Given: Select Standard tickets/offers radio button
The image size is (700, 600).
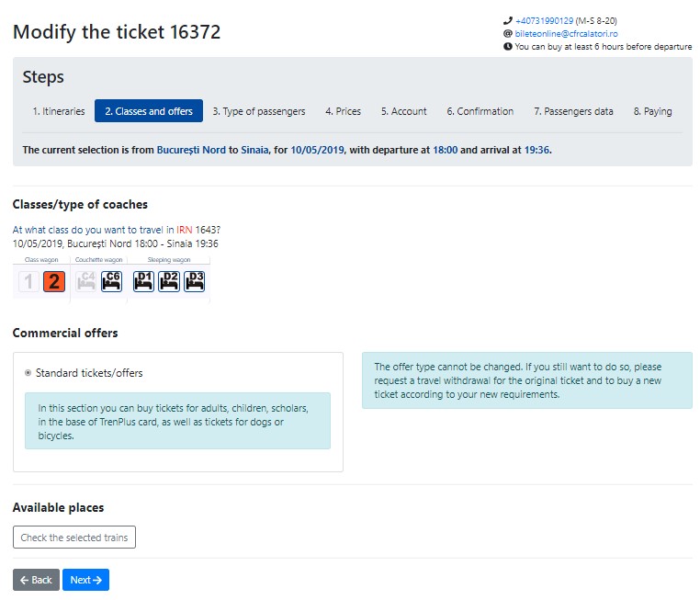Looking at the screenshot, I should [x=28, y=373].
